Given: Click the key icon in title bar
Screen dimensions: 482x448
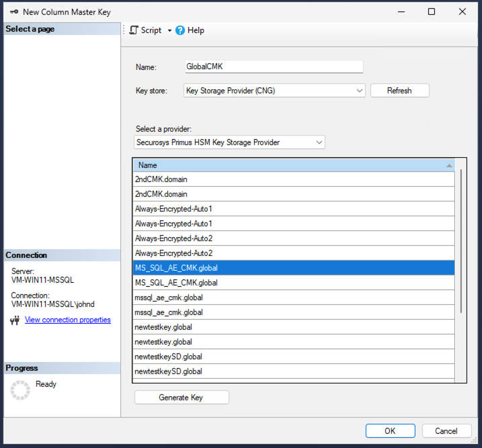Looking at the screenshot, I should (12, 11).
